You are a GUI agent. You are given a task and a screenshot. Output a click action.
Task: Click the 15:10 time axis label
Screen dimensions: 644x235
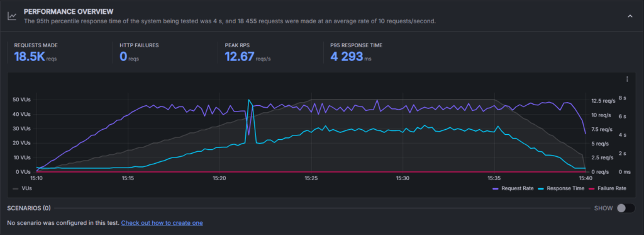[36, 178]
